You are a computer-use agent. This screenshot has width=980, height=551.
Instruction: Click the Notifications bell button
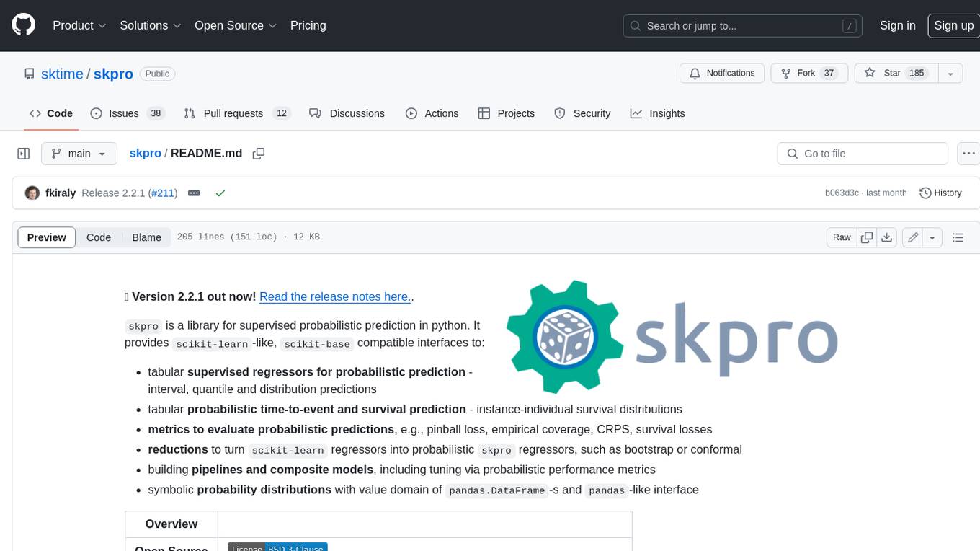point(722,74)
